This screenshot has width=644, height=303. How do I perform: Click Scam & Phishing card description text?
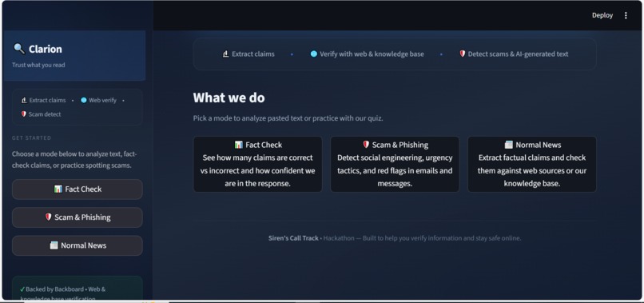click(x=395, y=170)
